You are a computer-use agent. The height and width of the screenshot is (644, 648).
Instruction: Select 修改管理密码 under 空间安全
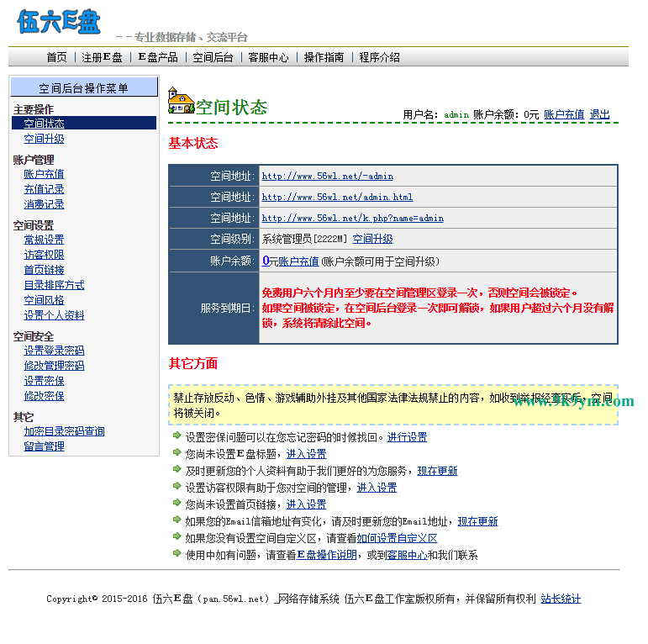[54, 366]
